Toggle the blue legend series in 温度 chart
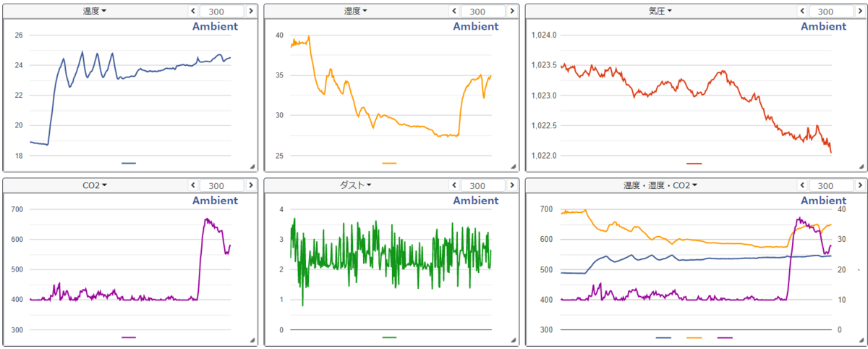Screen dimensions: 868x349 tap(129, 163)
